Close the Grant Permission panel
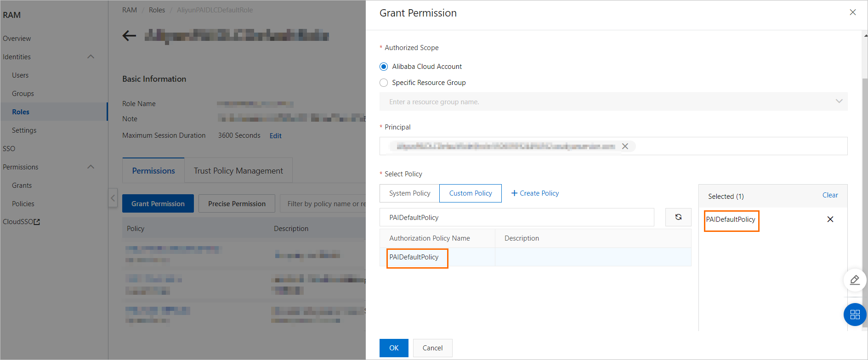Viewport: 868px width, 360px height. click(852, 12)
